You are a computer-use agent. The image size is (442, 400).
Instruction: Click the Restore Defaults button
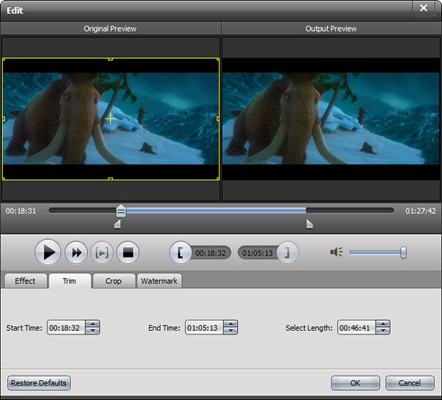(39, 383)
